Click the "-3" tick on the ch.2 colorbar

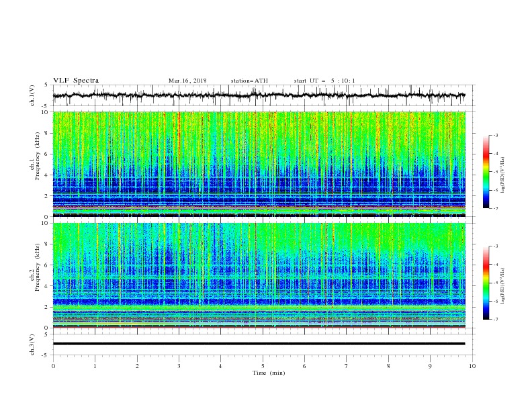tap(495, 246)
